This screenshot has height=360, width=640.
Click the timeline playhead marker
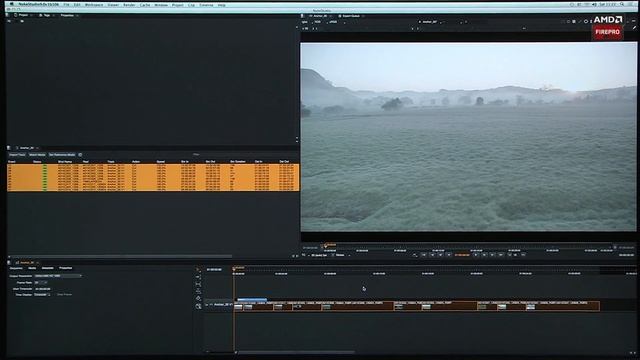[234, 268]
